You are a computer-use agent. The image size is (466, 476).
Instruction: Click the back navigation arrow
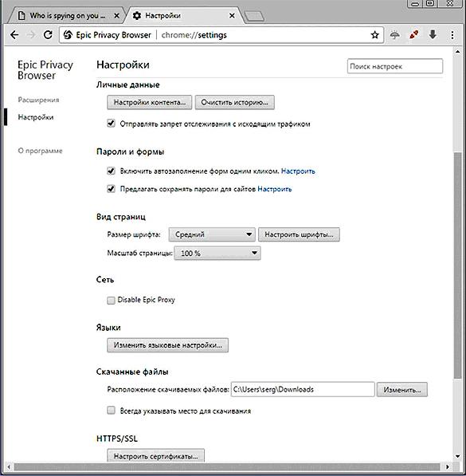click(14, 35)
